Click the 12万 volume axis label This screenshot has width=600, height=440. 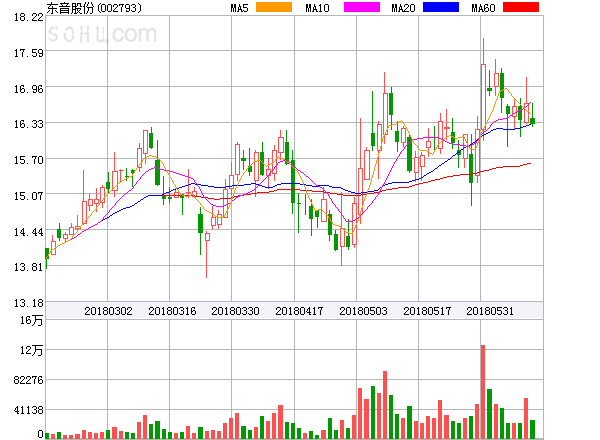click(31, 350)
